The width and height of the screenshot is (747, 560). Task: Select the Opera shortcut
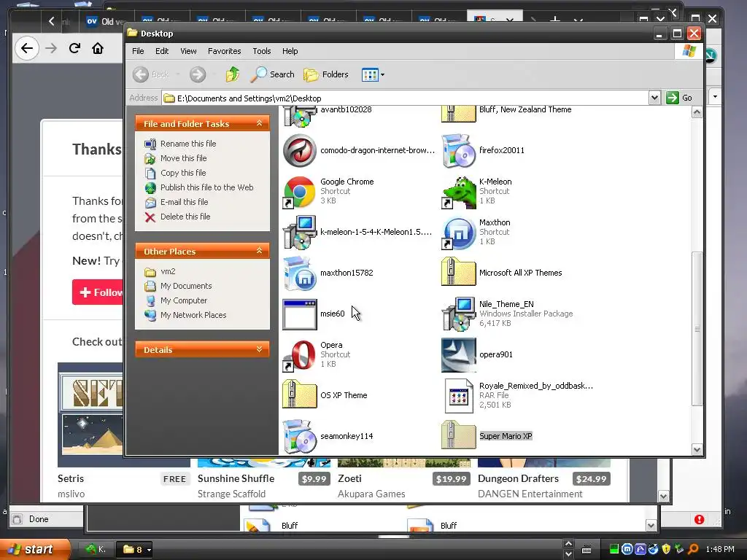coord(317,355)
